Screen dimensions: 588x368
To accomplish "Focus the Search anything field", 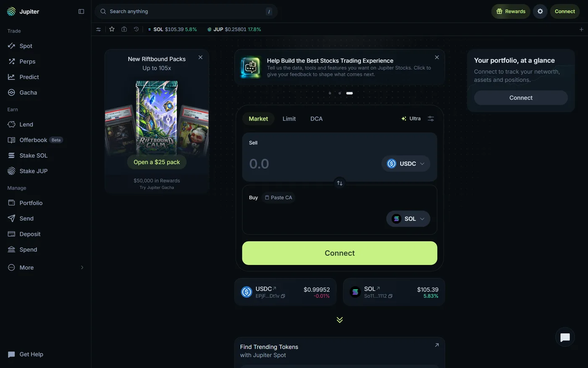I will [186, 11].
